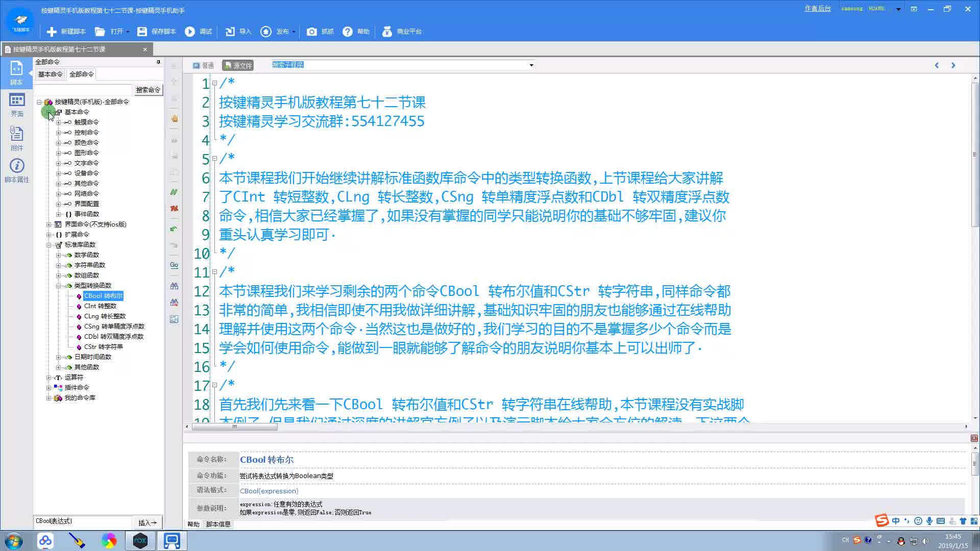The width and height of the screenshot is (980, 551).
Task: Open the 搜索子程序 dropdown
Action: (x=531, y=65)
